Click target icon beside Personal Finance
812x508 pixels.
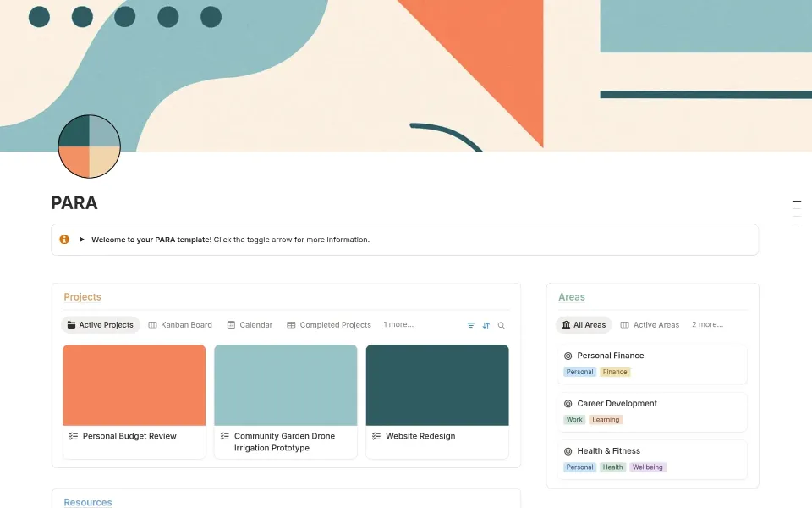(568, 356)
